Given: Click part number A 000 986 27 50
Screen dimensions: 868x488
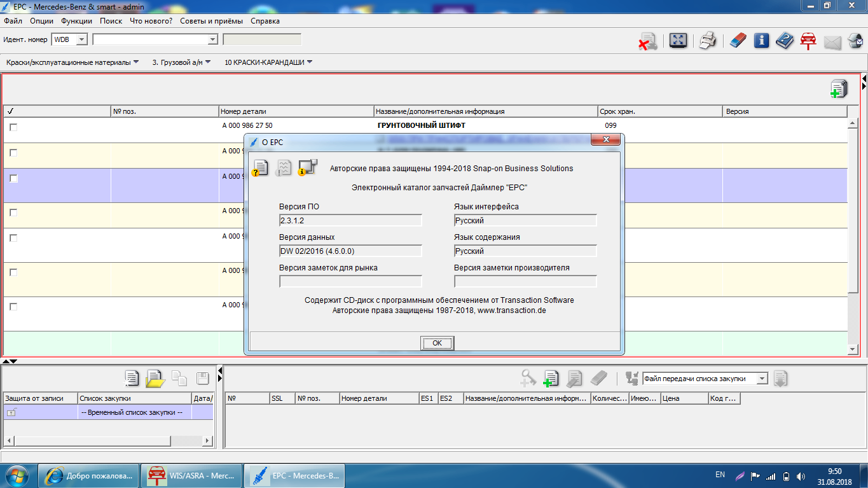Looking at the screenshot, I should coord(247,125).
